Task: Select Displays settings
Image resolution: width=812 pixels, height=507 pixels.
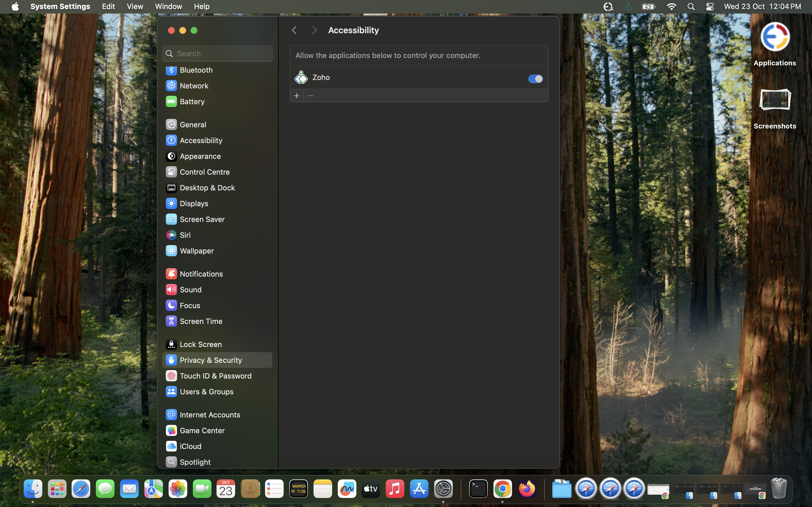Action: click(194, 203)
